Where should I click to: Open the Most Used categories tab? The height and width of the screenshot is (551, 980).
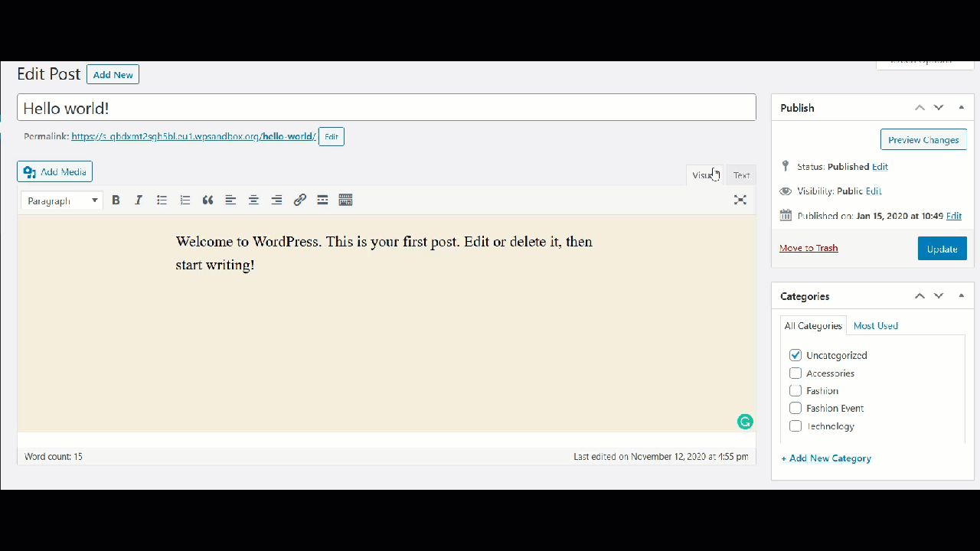pyautogui.click(x=875, y=325)
